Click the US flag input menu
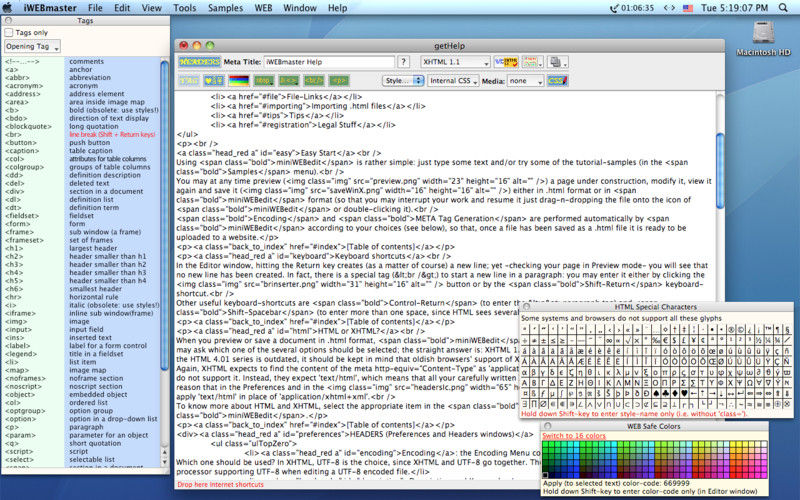 pyautogui.click(x=688, y=8)
